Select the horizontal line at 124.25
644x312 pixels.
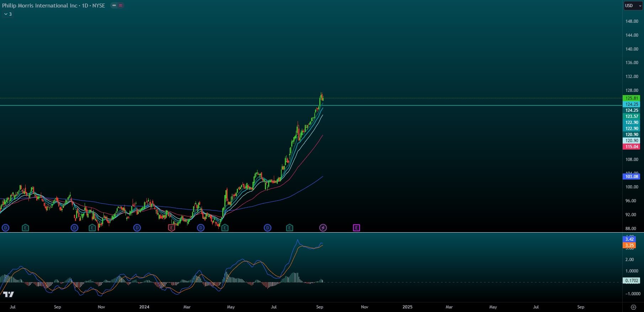click(x=311, y=105)
